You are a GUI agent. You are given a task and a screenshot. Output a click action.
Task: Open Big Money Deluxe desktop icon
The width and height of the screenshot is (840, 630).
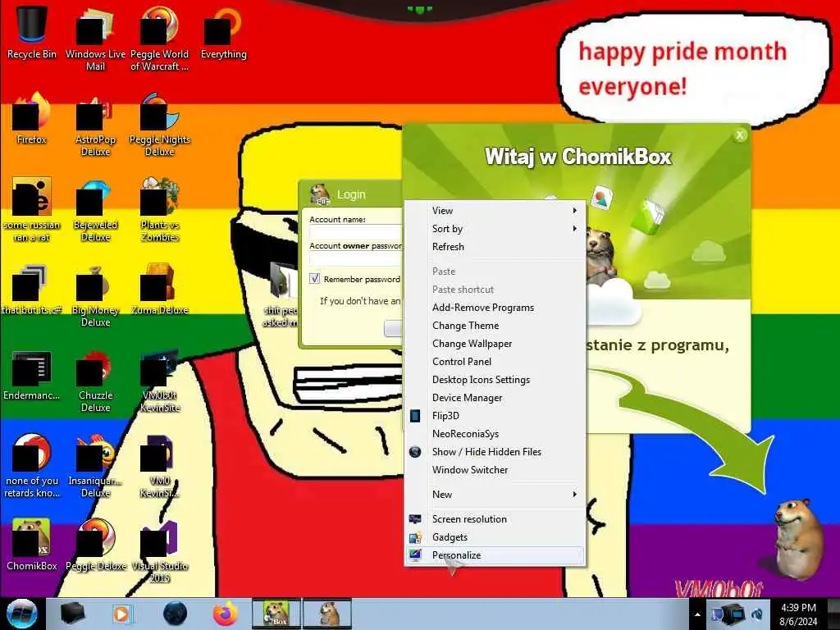pos(95,294)
